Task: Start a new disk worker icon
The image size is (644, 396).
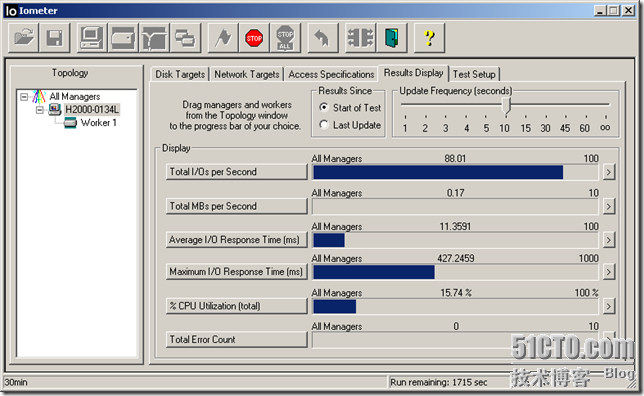Action: [x=123, y=38]
